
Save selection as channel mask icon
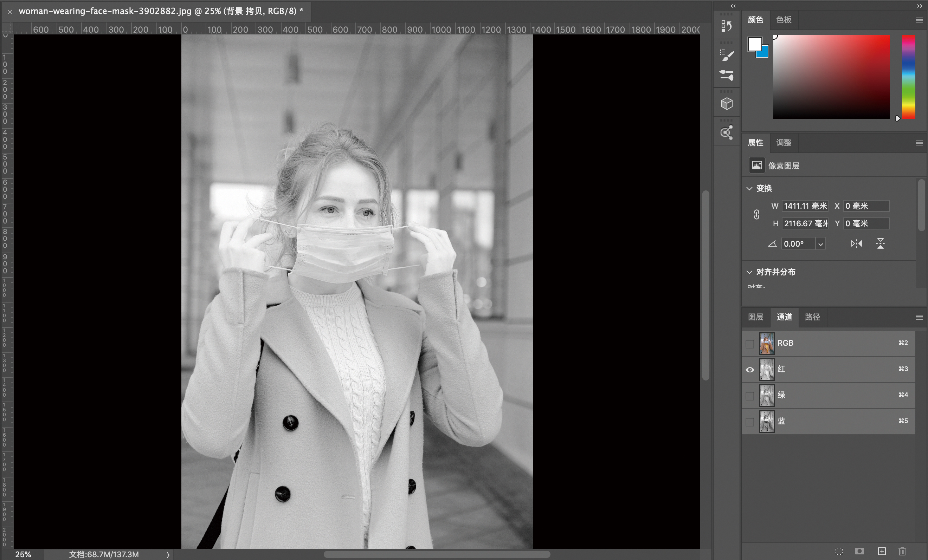tap(859, 551)
